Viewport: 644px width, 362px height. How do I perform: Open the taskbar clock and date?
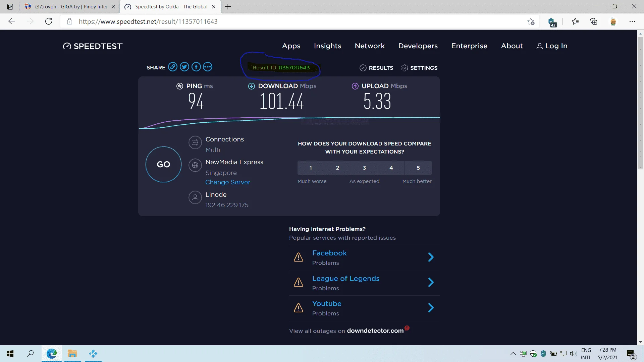point(607,354)
